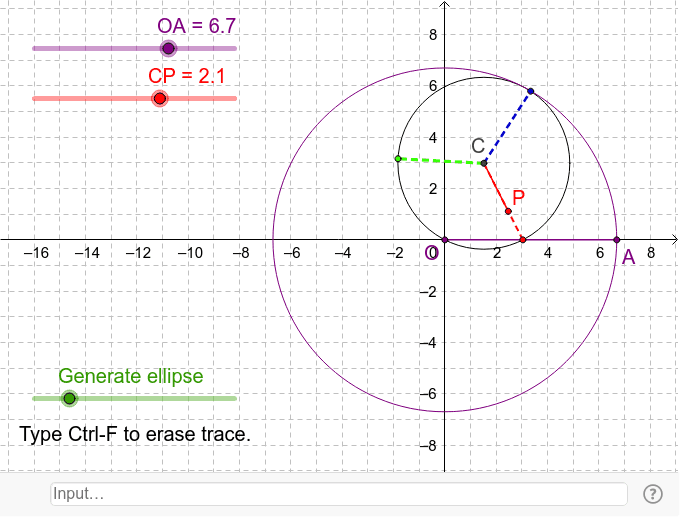Select the red point on the x-axis
Image resolution: width=680 pixels, height=517 pixels.
(523, 239)
